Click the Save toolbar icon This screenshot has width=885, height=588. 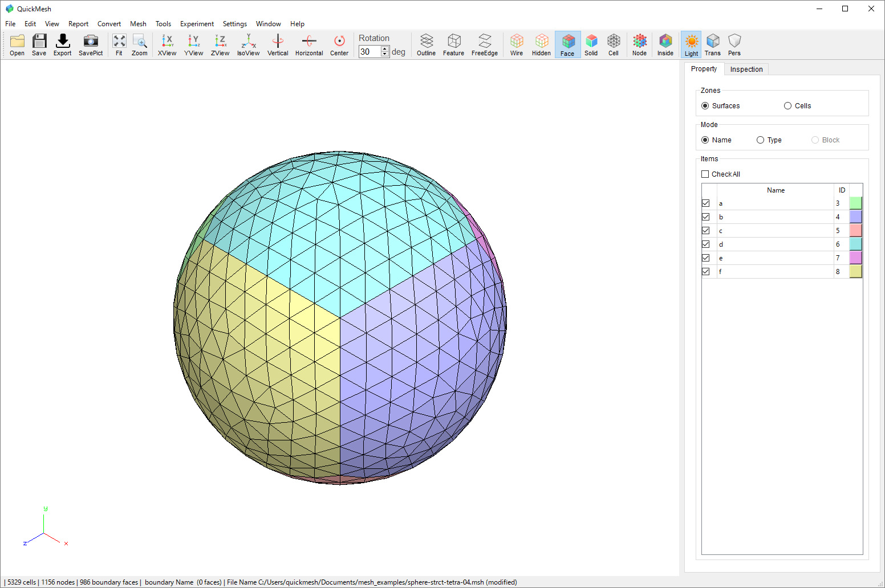pyautogui.click(x=39, y=44)
